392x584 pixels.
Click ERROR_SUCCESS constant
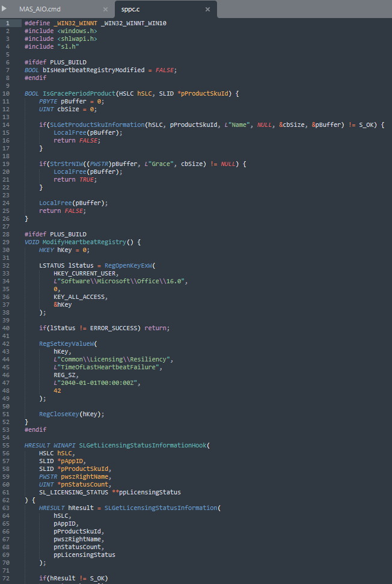[x=114, y=328]
